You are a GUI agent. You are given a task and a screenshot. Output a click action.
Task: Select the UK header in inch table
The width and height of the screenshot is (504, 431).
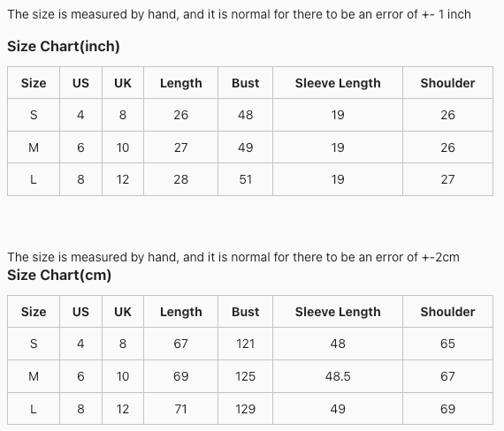pyautogui.click(x=123, y=83)
